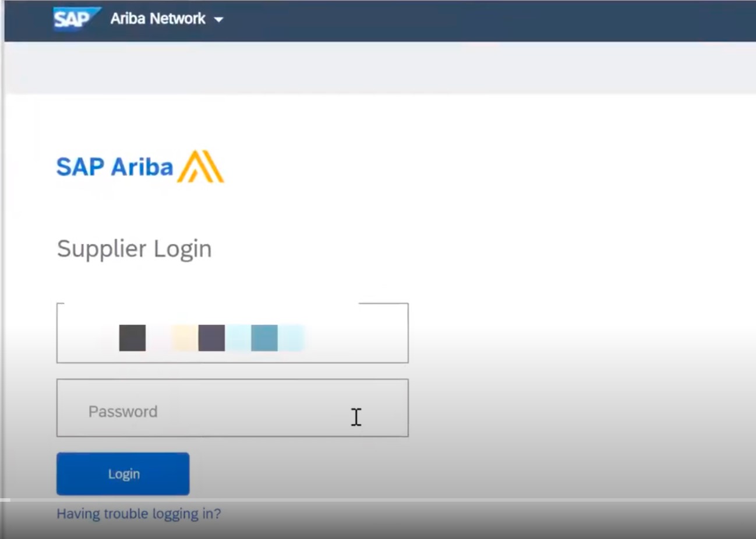Open the Ariba Network dropdown
Image resolution: width=756 pixels, height=539 pixels.
[x=167, y=19]
